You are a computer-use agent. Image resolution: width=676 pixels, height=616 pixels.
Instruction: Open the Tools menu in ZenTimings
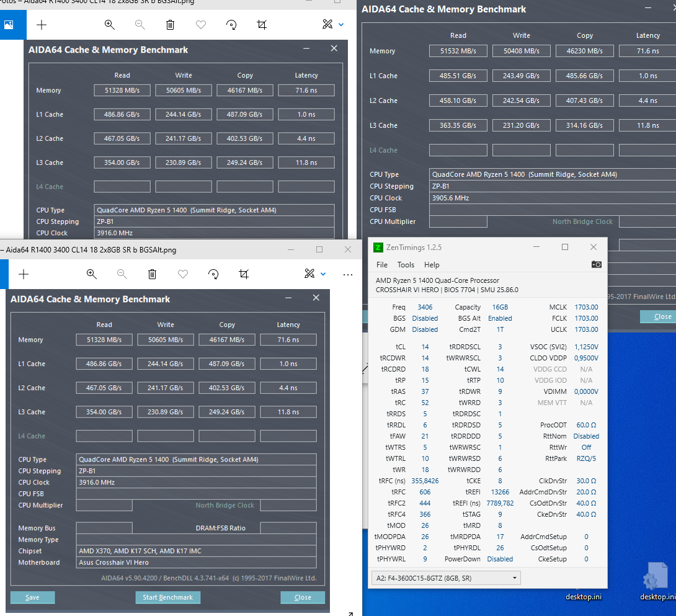[406, 264]
